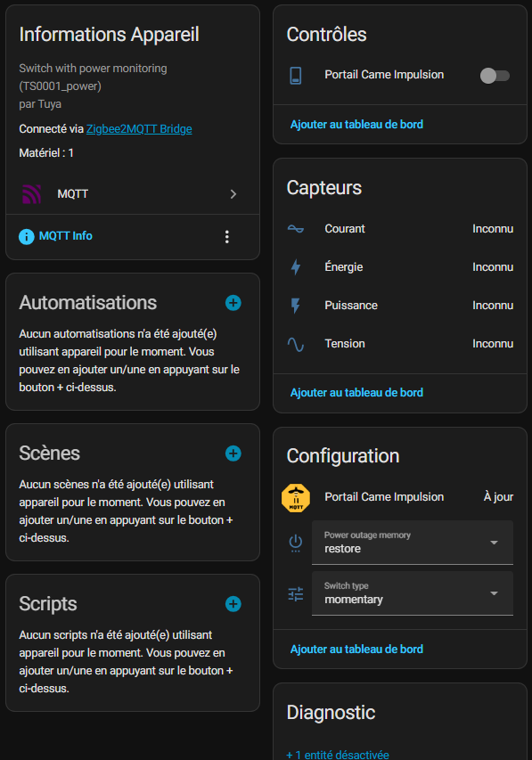Click the power icon beside Power outage memory
The image size is (532, 760).
[x=295, y=543]
